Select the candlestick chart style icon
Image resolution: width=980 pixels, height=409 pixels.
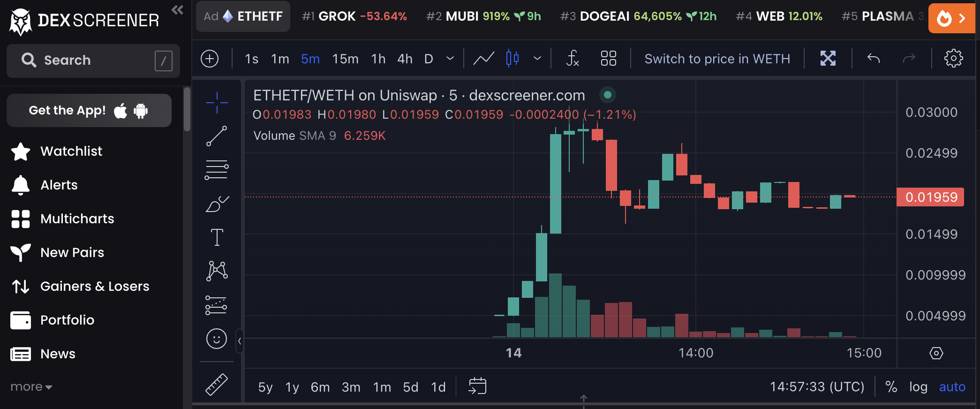point(513,59)
